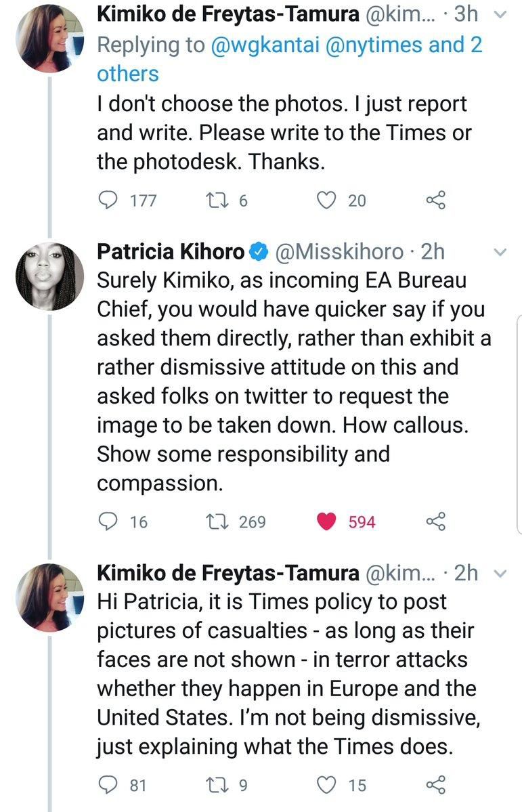
Task: Retweet Kimiko's tweet about the photodesk
Action: [x=213, y=200]
